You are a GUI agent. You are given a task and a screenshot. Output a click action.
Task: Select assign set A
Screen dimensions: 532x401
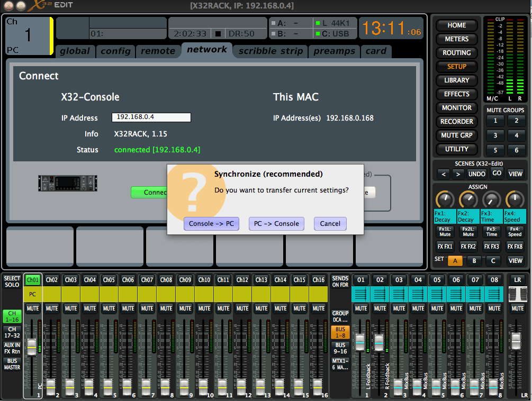tap(455, 261)
